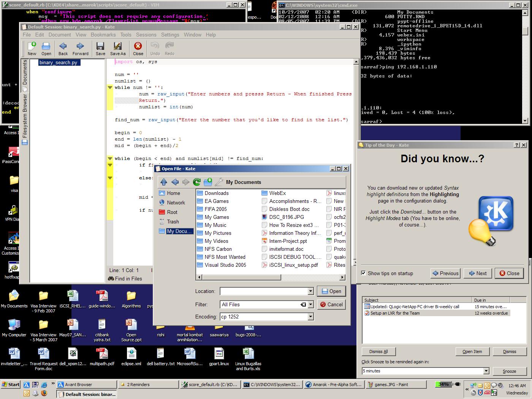This screenshot has width=532, height=399.
Task: Collapse the first while loop fold marker
Action: 110,87
